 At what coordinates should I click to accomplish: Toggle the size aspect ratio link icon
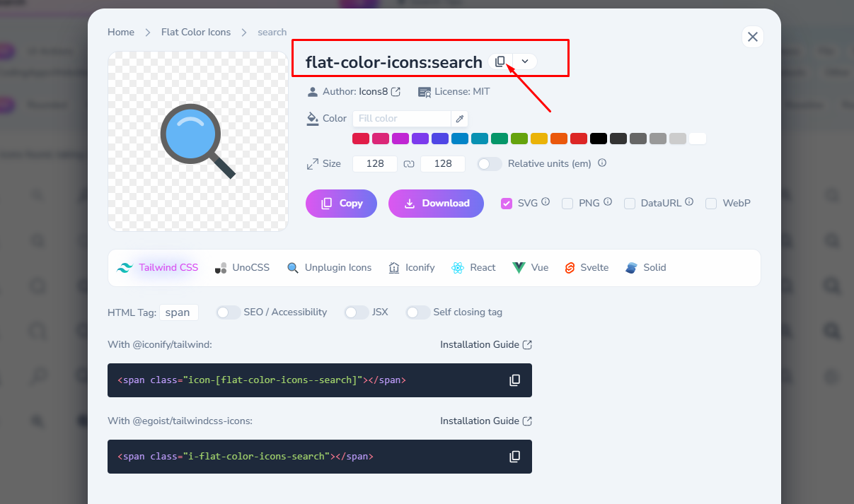(409, 163)
